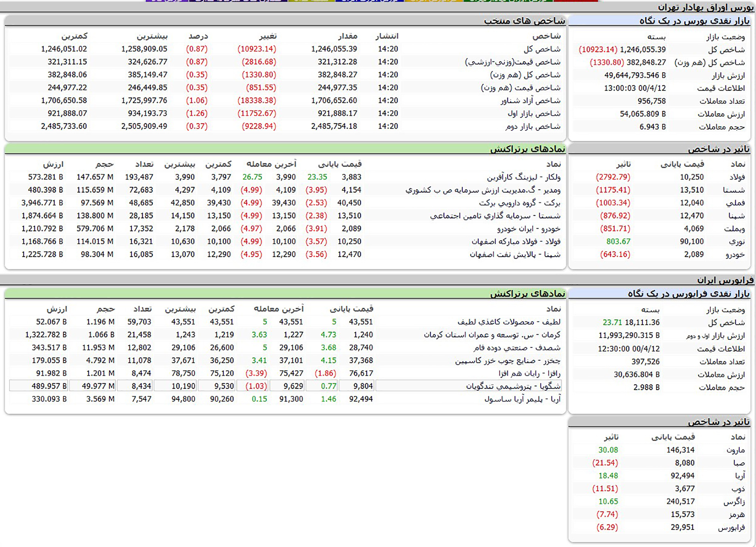
Task: Open the شاخص قيمت (هم وزن) index row
Action: coord(521,88)
